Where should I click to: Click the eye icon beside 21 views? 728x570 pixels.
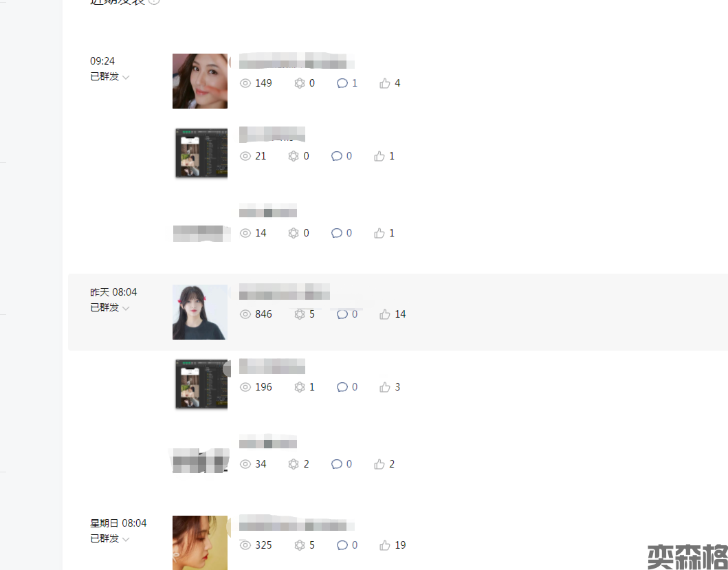[x=245, y=156]
